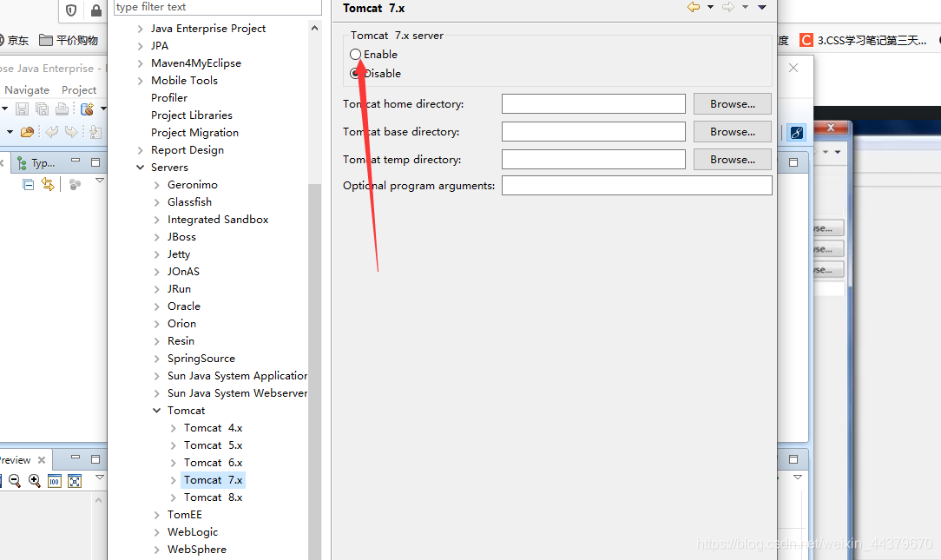Click the 100 percent zoom icon
This screenshot has height=560, width=941.
[x=55, y=481]
